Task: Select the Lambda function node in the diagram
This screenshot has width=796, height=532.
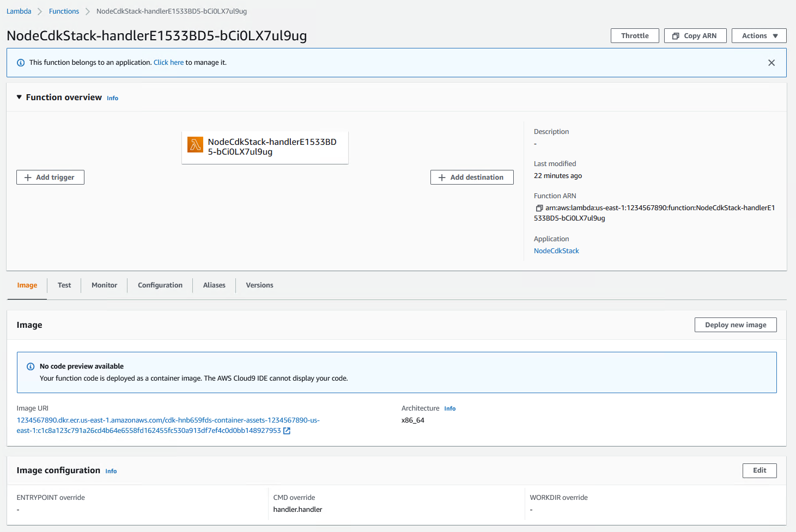Action: (x=265, y=147)
